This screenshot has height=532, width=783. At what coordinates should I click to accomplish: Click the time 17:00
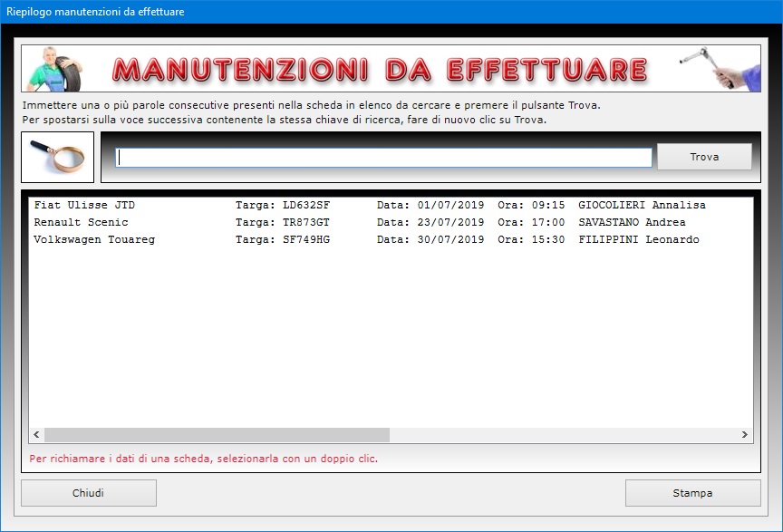tap(548, 222)
